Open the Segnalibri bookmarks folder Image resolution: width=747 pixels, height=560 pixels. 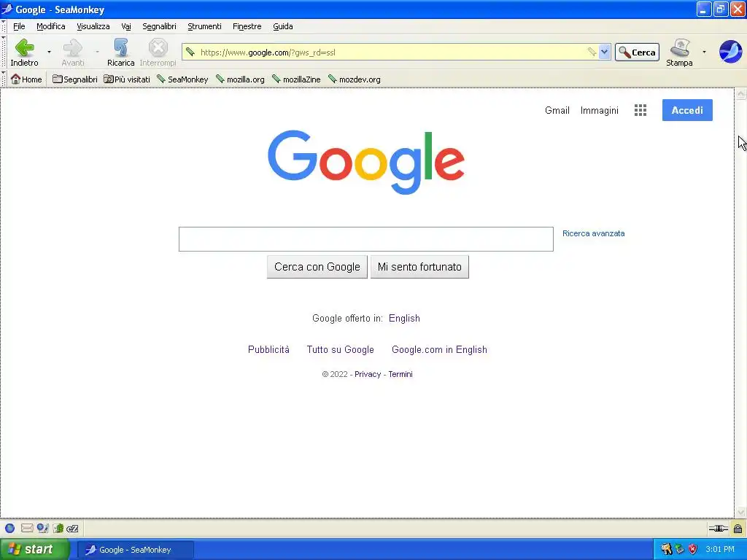coord(75,79)
